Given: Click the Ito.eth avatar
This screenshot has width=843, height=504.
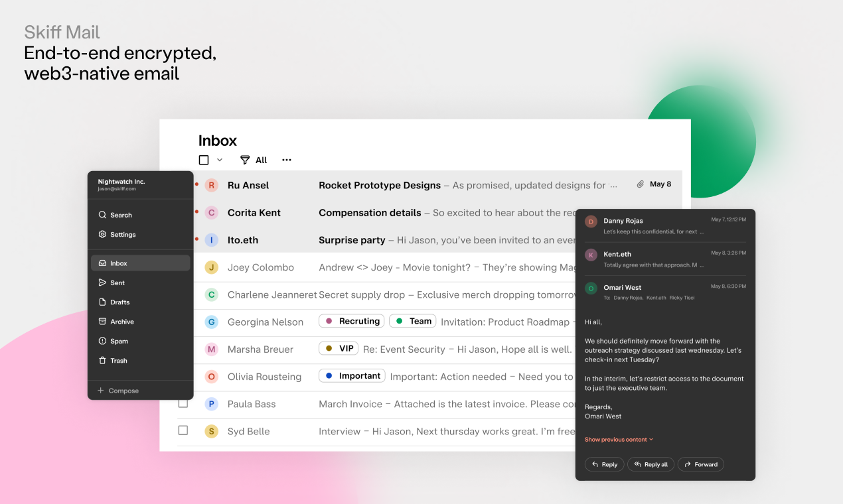Looking at the screenshot, I should pyautogui.click(x=212, y=240).
